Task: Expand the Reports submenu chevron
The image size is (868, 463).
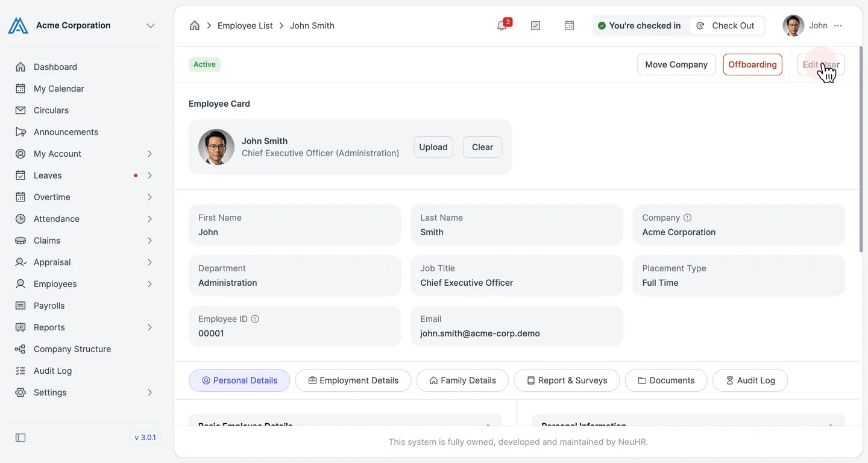Action: [149, 327]
